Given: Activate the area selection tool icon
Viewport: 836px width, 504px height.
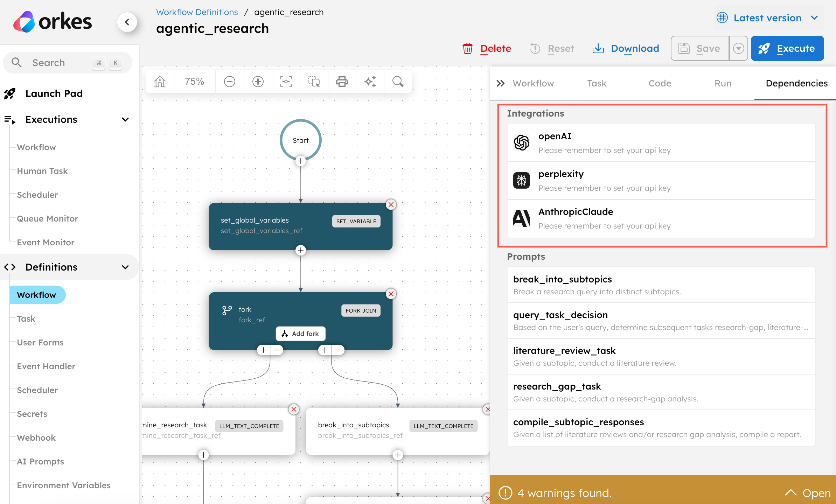Looking at the screenshot, I should 314,82.
